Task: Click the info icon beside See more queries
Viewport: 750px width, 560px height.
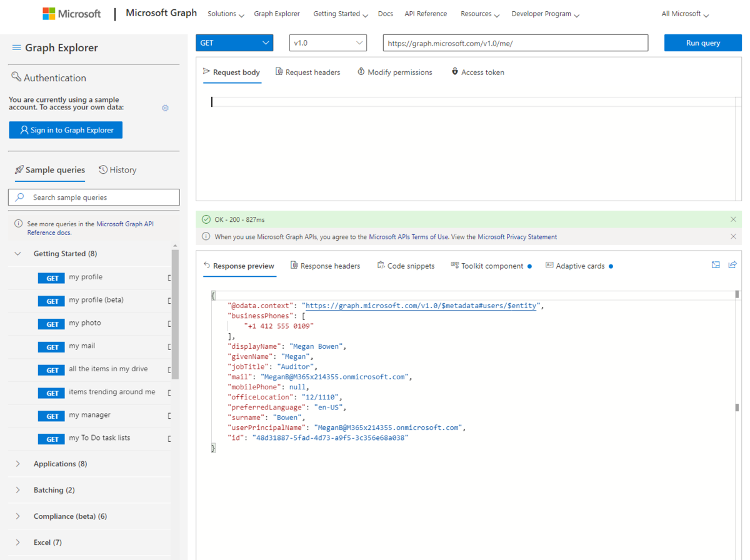Action: point(18,224)
